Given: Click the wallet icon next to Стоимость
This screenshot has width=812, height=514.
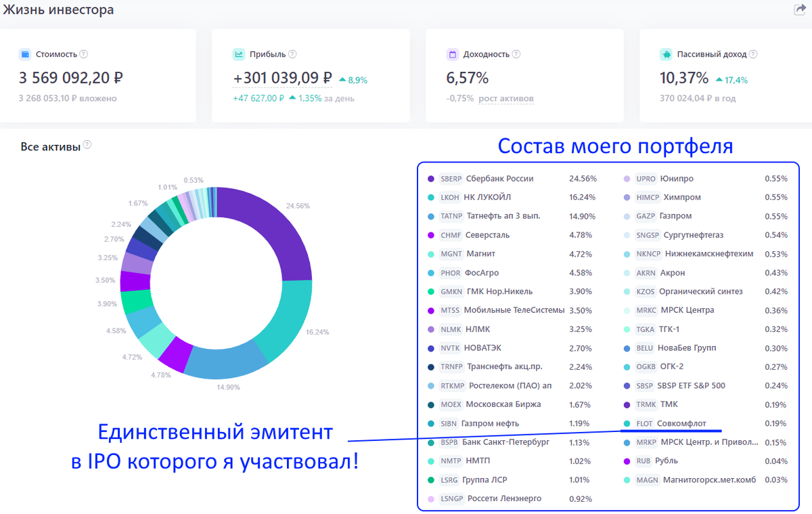Looking at the screenshot, I should click(x=25, y=54).
